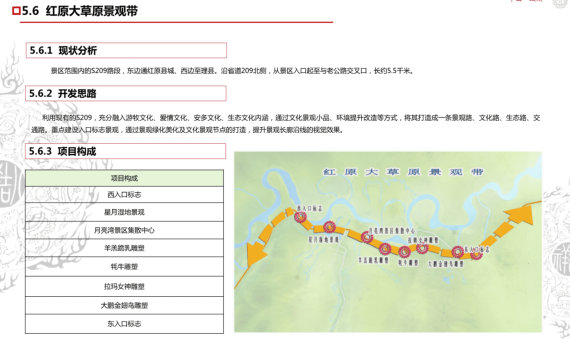Select the page title 5.6 红原大草原景观带

click(80, 11)
